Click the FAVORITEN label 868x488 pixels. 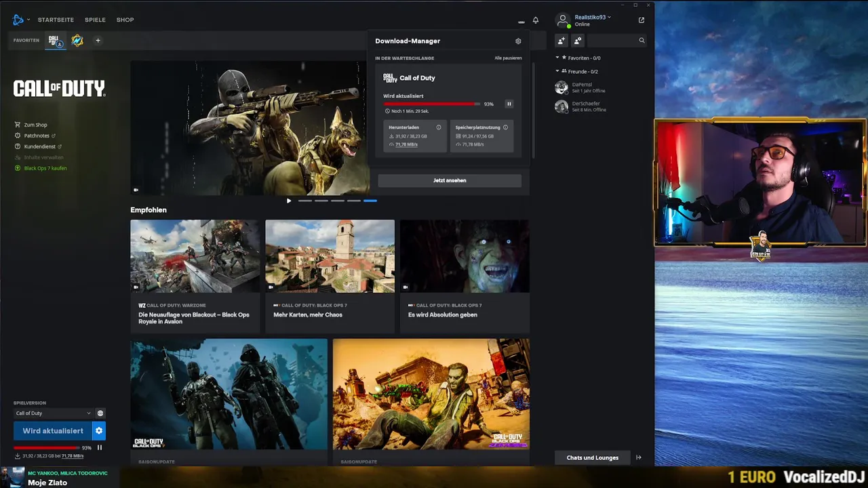26,41
